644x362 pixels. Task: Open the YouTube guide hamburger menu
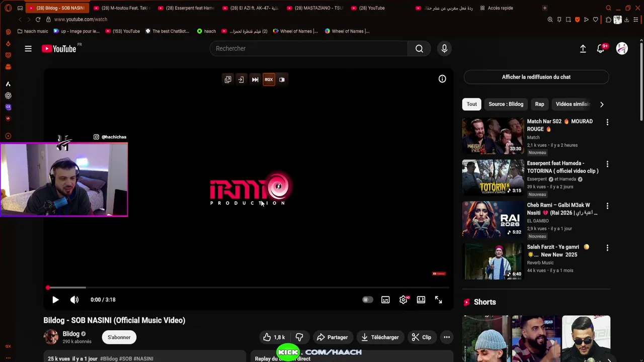pyautogui.click(x=28, y=49)
